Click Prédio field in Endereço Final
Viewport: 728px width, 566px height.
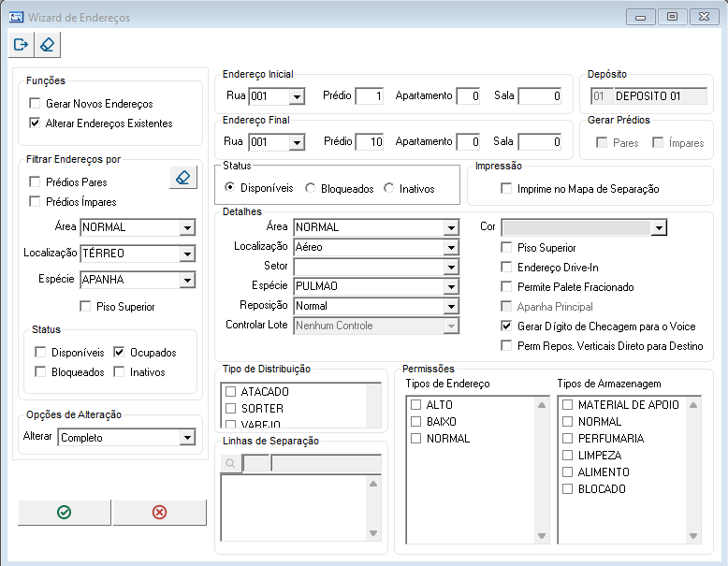tap(370, 141)
